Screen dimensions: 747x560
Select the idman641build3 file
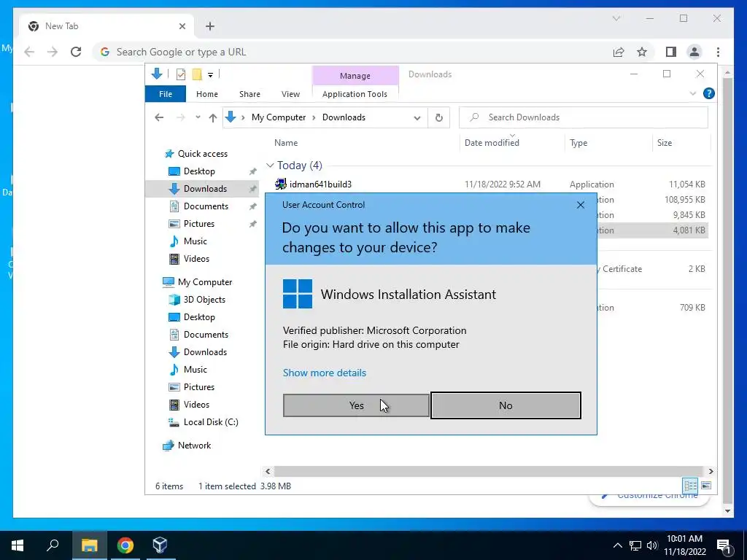320,184
